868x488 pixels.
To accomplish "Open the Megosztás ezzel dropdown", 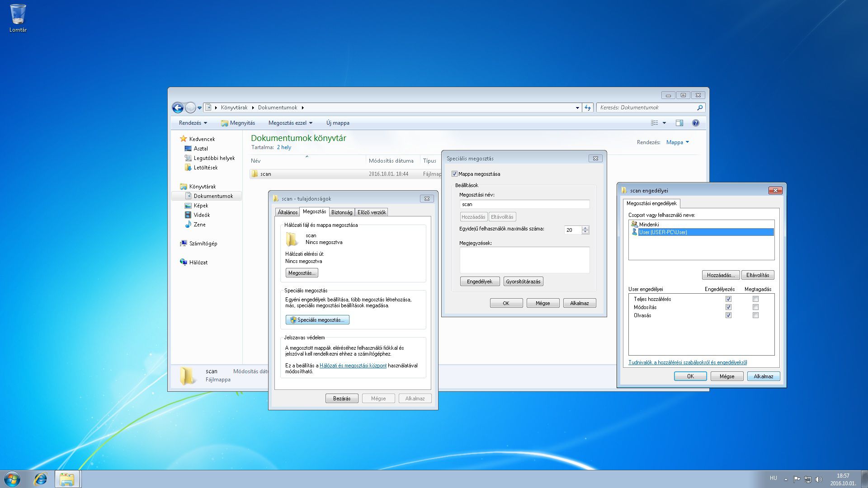I will coord(290,123).
